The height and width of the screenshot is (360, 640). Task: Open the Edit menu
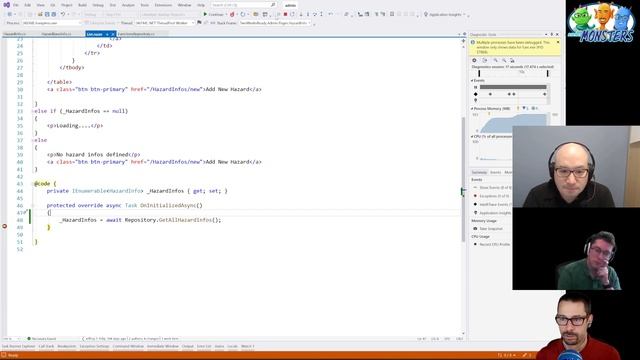(x=27, y=5)
